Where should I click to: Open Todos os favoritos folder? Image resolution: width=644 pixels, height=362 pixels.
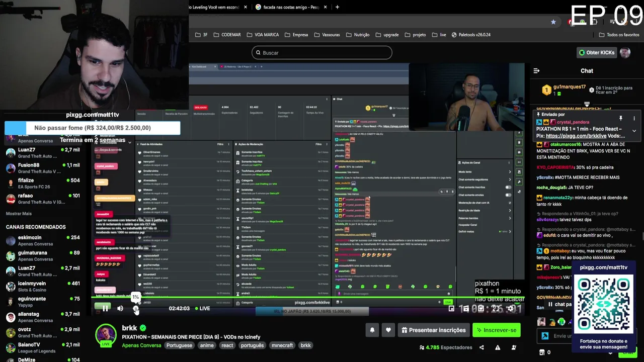point(619,35)
